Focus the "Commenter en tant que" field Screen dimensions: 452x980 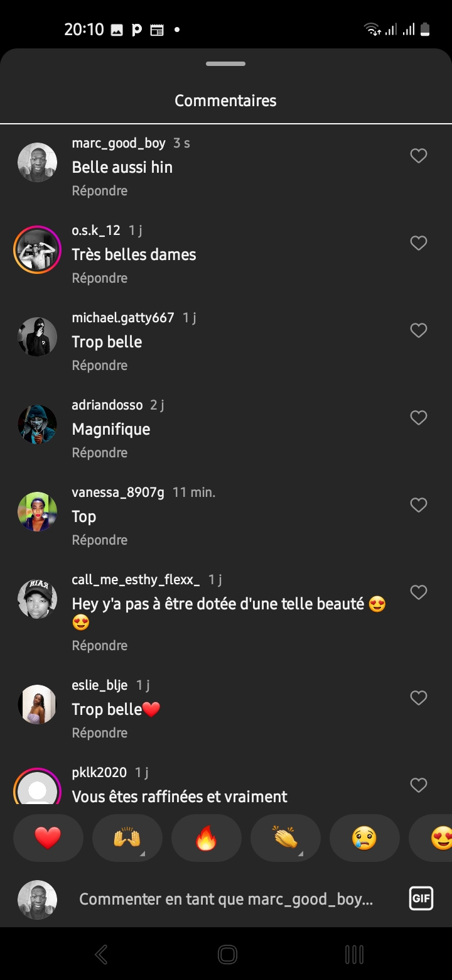(226, 899)
